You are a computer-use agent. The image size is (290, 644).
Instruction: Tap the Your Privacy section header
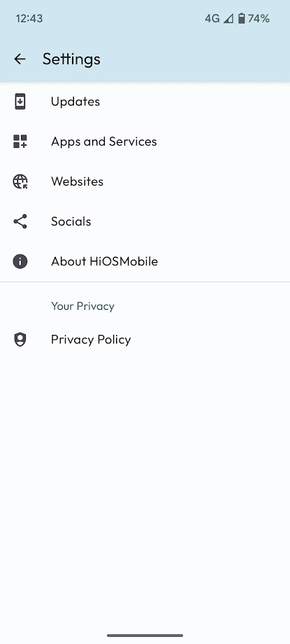pyautogui.click(x=82, y=306)
